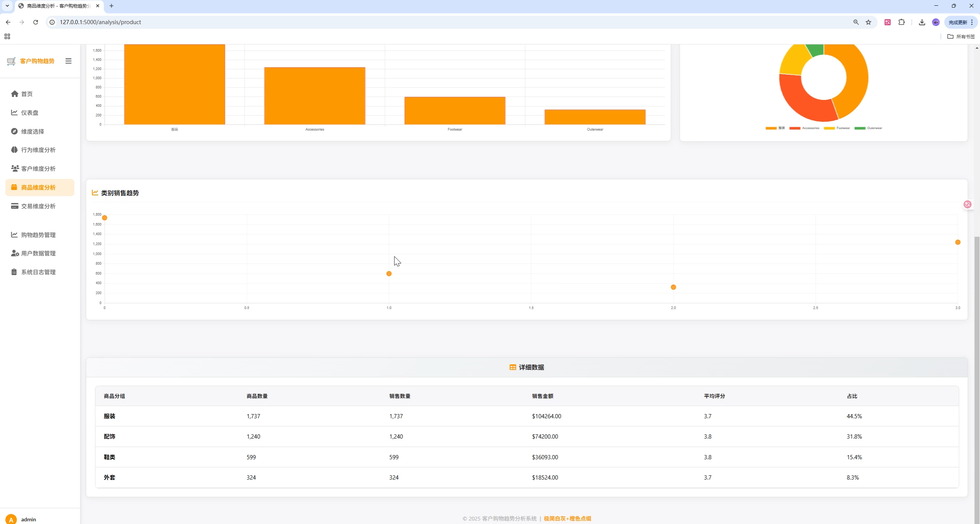
Task: Click the card icon beside 交易维度分析
Action: pos(15,206)
